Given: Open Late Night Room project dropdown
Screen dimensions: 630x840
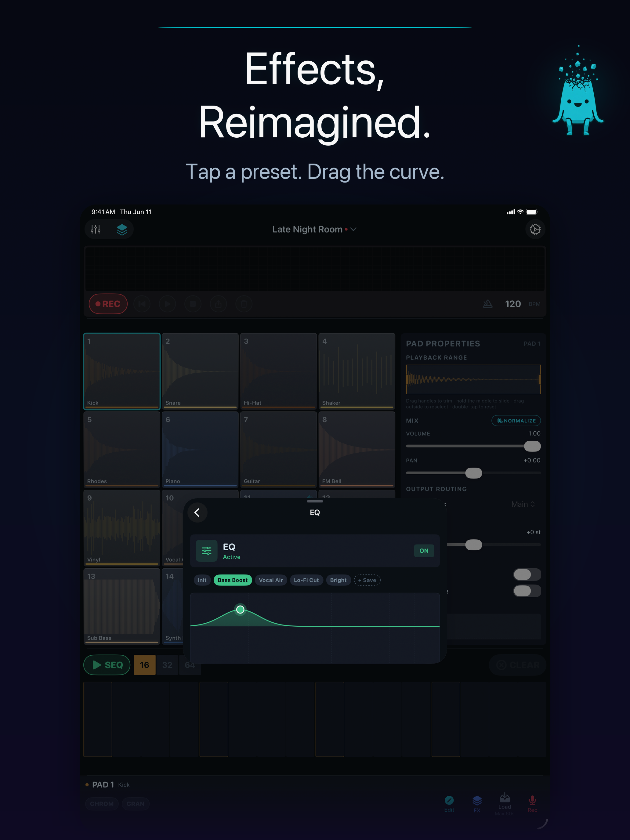Looking at the screenshot, I should tap(314, 229).
